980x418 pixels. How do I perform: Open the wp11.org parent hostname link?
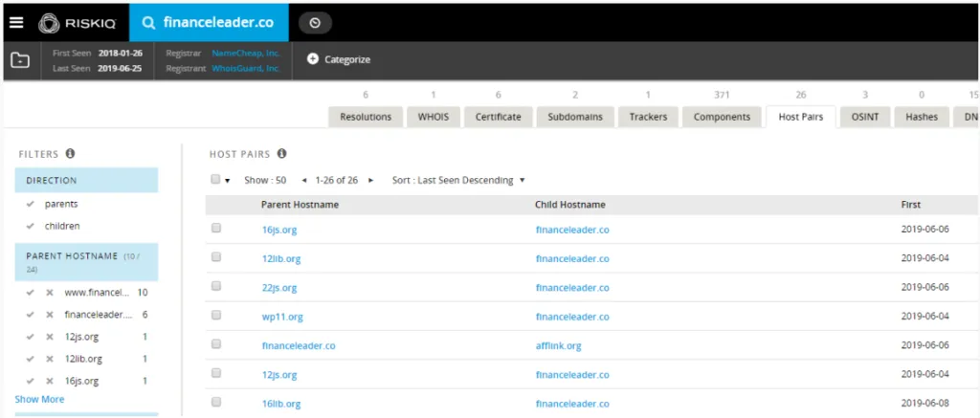282,317
